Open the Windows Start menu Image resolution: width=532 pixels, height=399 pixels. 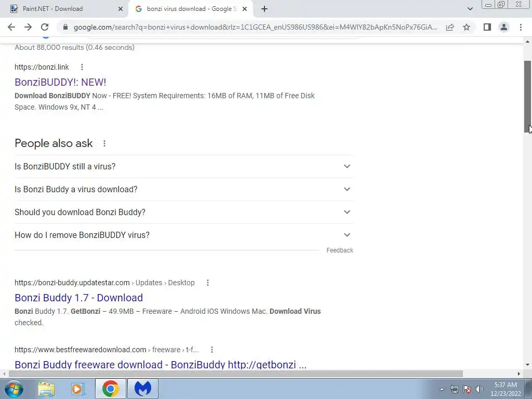pyautogui.click(x=14, y=389)
